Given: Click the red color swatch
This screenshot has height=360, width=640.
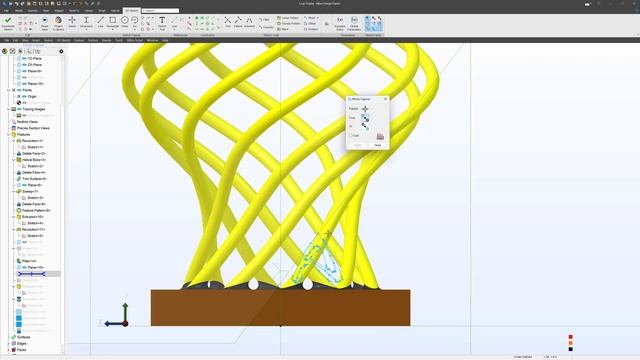Looking at the screenshot, I should coord(571,337).
